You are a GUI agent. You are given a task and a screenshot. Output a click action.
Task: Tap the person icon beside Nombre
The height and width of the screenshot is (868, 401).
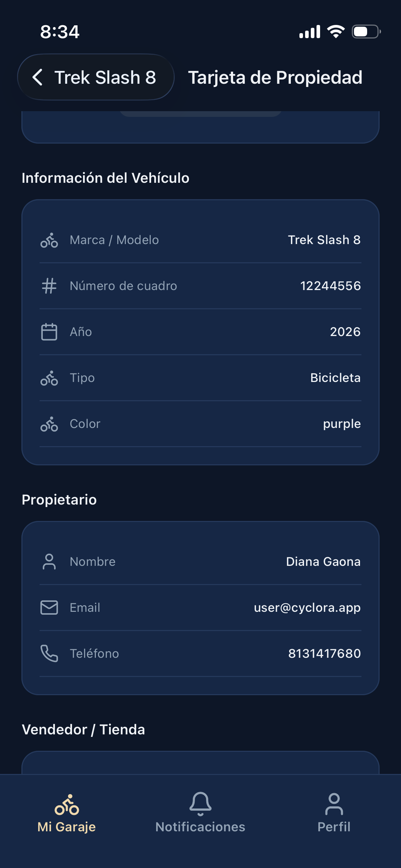click(x=49, y=562)
